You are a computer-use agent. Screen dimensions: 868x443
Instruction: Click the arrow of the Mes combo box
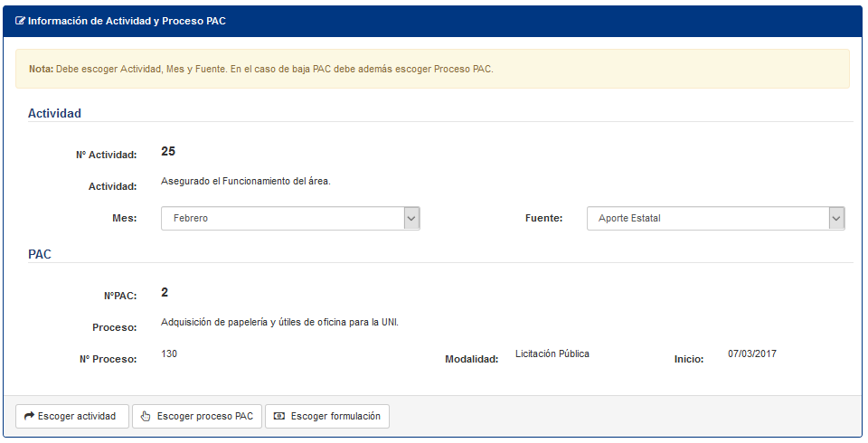pos(411,219)
